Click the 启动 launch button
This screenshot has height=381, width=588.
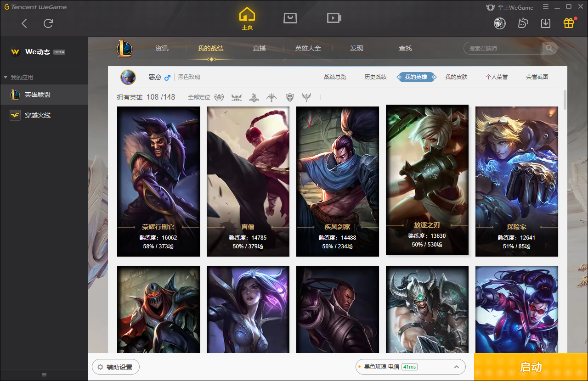[x=531, y=367]
